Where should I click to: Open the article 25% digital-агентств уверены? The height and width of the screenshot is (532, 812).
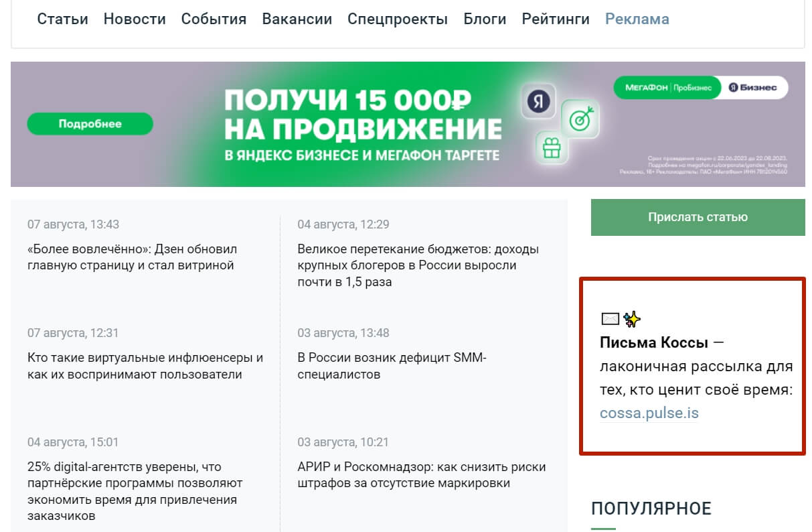coord(135,491)
